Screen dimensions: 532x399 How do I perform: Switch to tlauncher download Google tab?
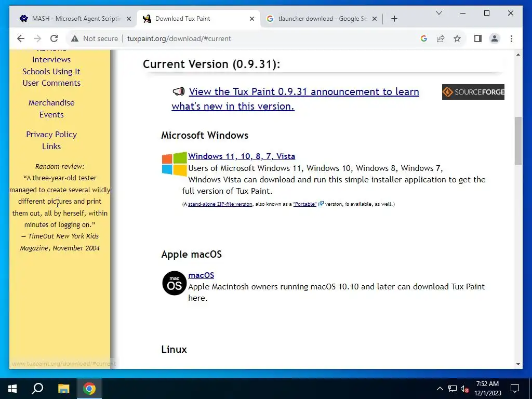pyautogui.click(x=321, y=19)
